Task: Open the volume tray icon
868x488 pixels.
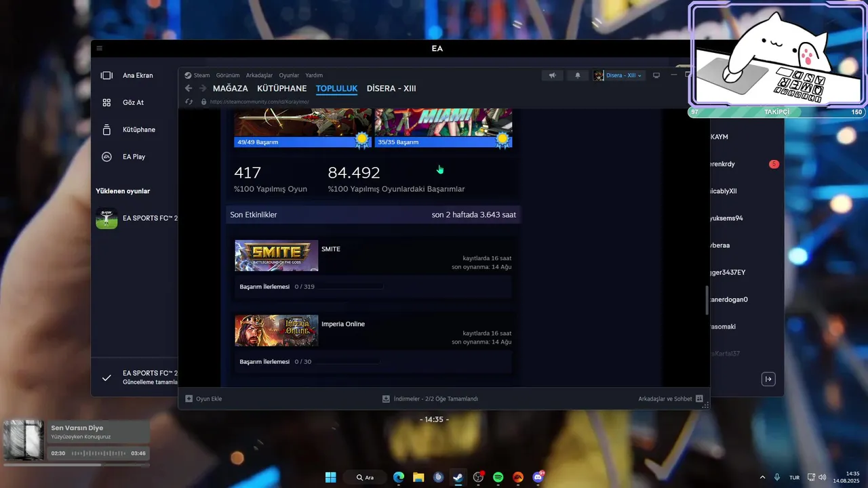Action: [x=823, y=477]
